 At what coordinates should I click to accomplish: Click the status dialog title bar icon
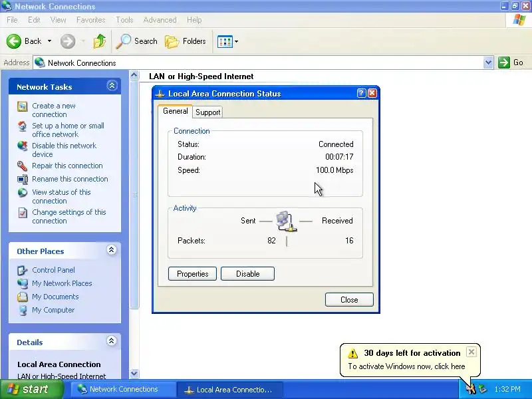click(x=160, y=94)
